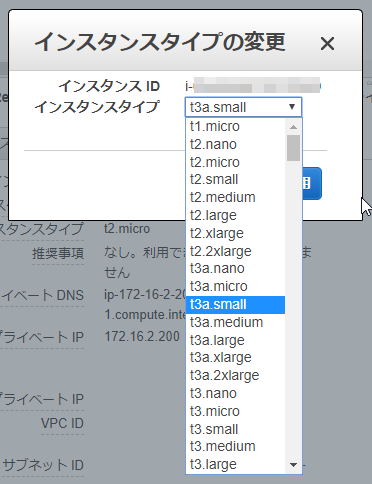
Task: Click the blurred instance ID link
Action: click(x=253, y=86)
